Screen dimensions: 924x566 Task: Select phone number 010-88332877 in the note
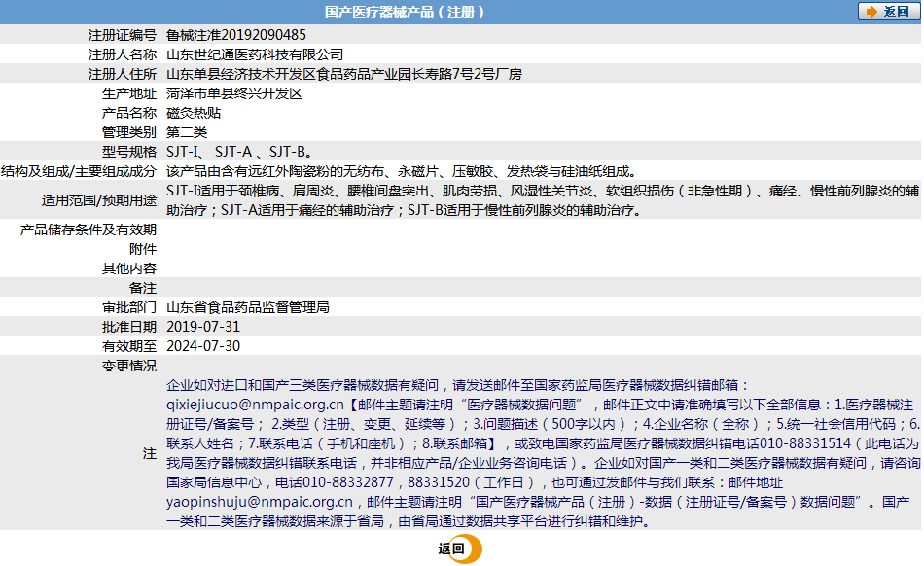(347, 482)
